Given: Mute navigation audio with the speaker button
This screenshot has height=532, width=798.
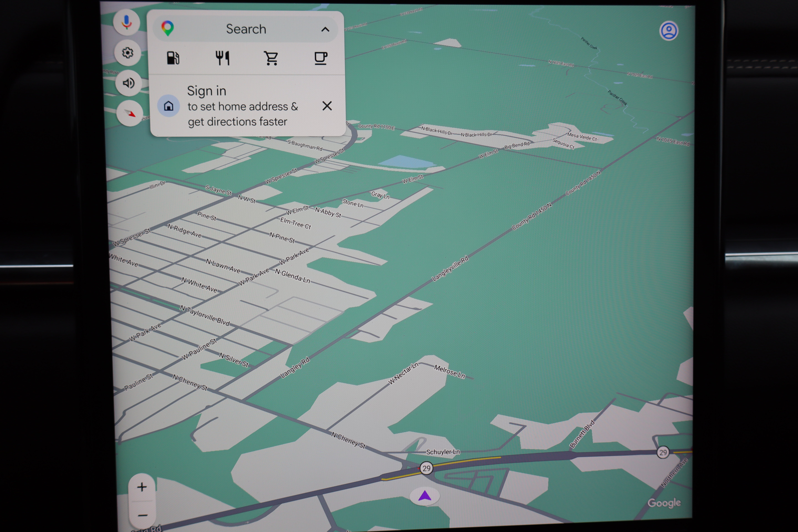Looking at the screenshot, I should click(129, 83).
